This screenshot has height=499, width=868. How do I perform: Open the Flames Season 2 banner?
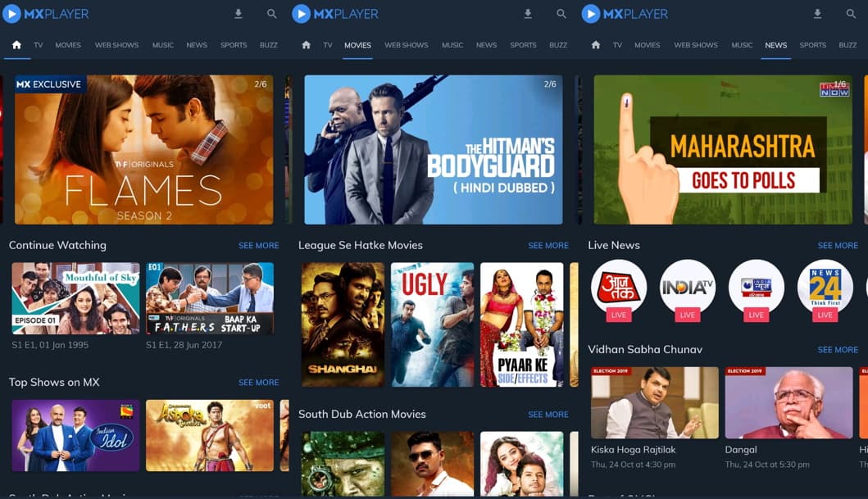coord(143,149)
